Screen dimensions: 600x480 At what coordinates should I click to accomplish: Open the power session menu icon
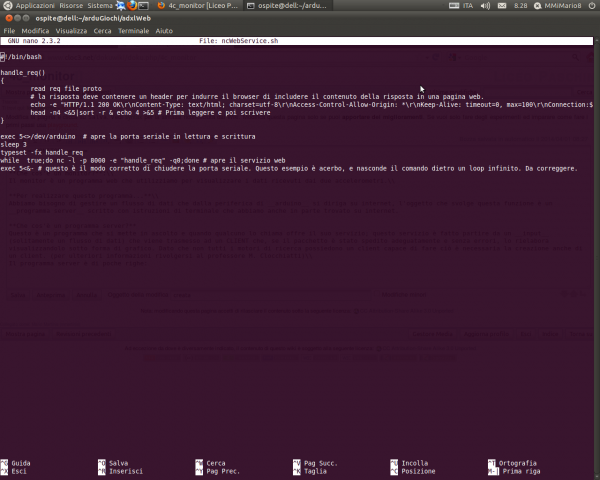click(x=592, y=5)
